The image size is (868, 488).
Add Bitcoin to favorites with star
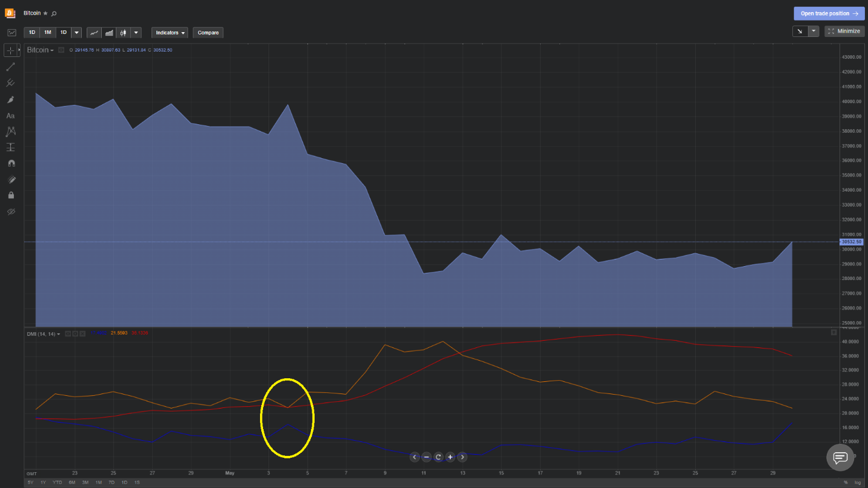(x=45, y=13)
